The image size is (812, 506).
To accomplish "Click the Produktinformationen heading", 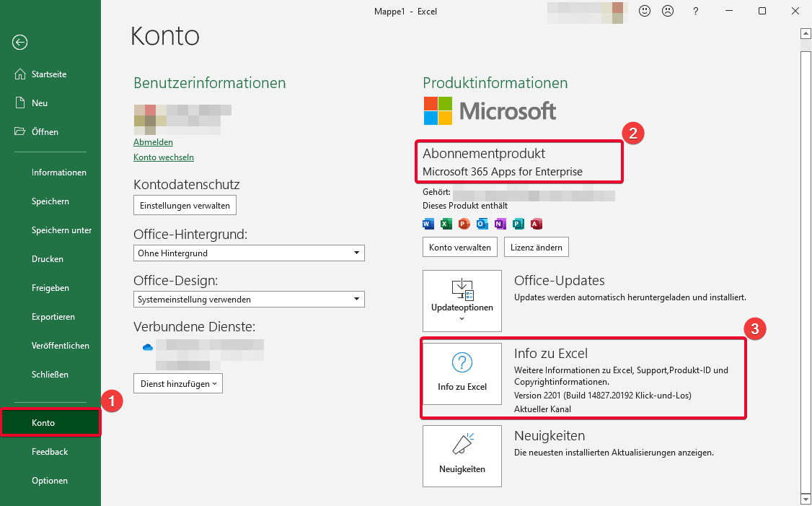I will pos(495,83).
